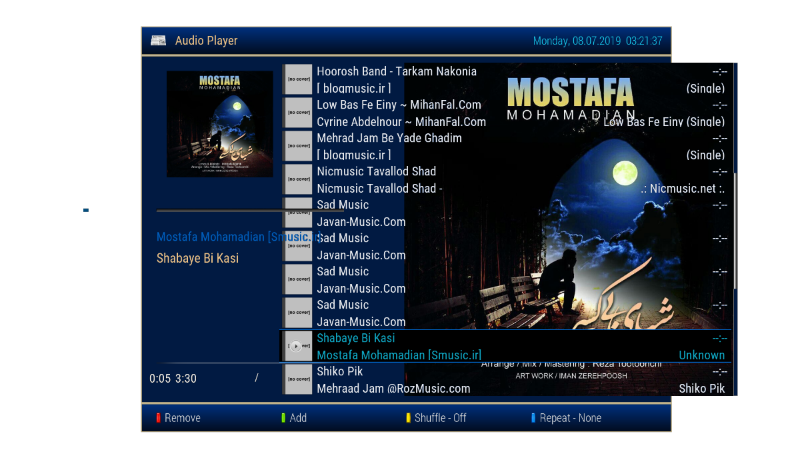
Task: Click now-playing title Shabaye Bi Kasi
Action: [x=197, y=258]
